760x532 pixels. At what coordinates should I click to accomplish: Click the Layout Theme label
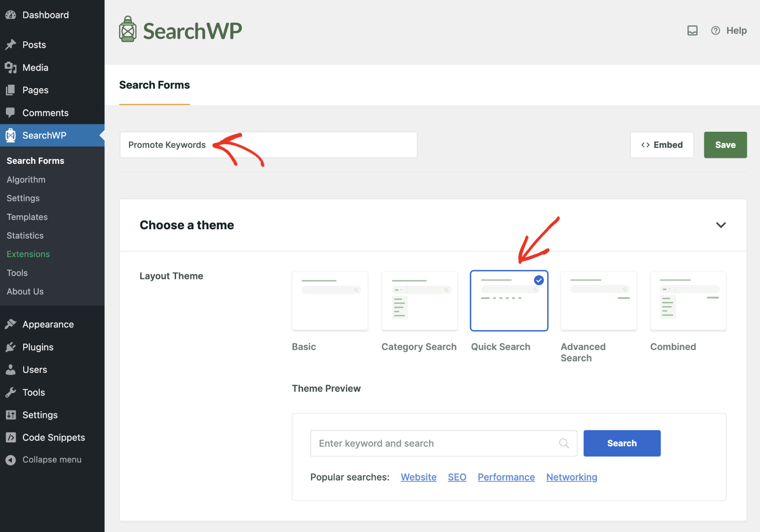pyautogui.click(x=171, y=276)
